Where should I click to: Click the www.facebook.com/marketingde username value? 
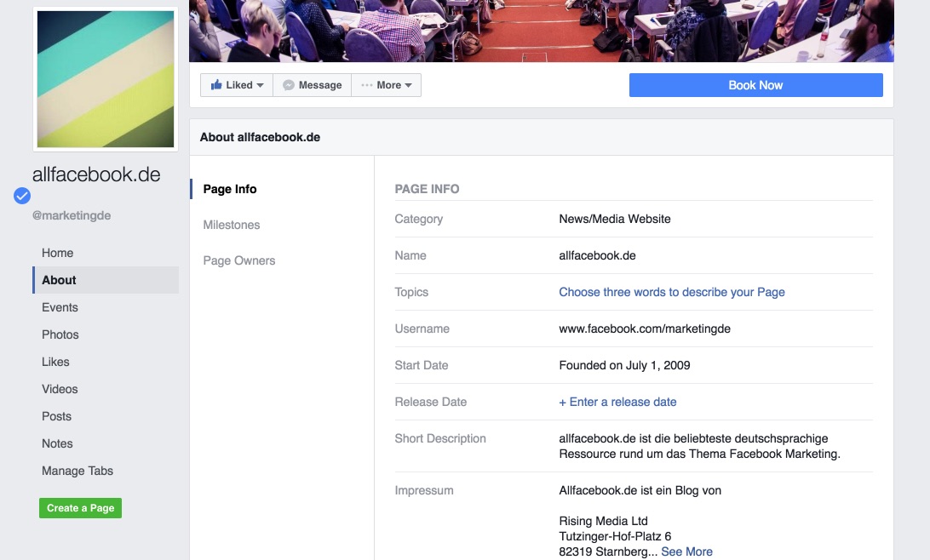(645, 329)
